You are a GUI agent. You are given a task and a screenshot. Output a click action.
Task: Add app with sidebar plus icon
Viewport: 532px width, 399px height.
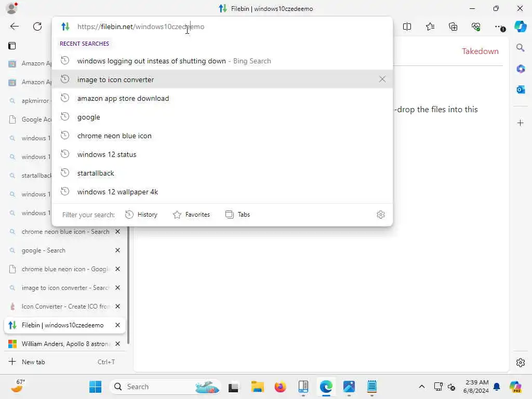tap(521, 123)
